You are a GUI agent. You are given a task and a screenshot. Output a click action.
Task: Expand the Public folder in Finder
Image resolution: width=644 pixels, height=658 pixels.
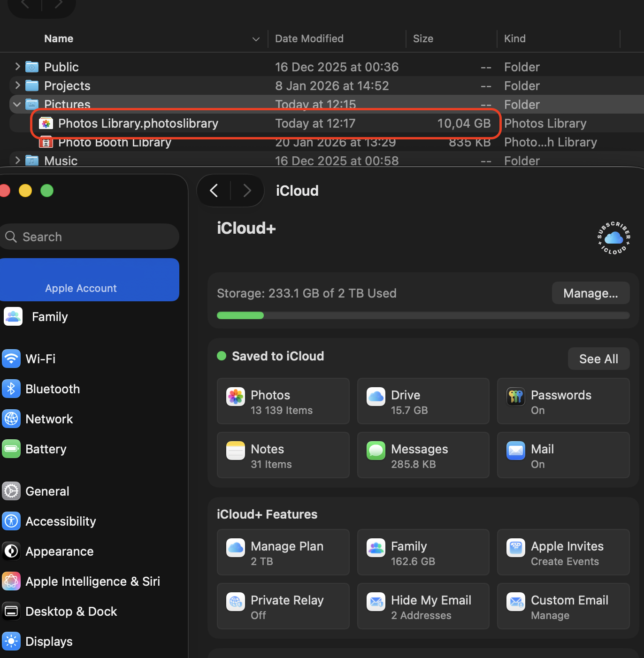coord(17,67)
